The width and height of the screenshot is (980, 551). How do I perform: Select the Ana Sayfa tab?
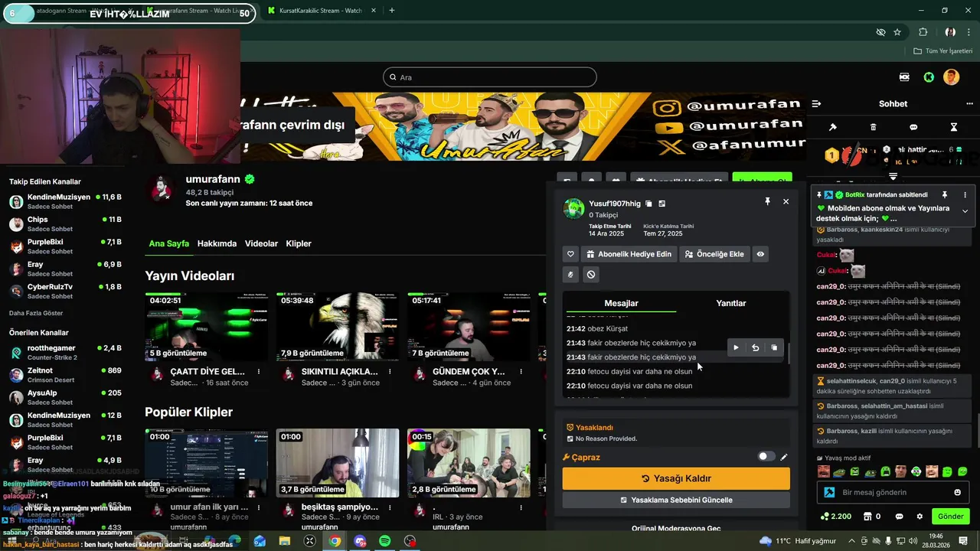coord(168,243)
